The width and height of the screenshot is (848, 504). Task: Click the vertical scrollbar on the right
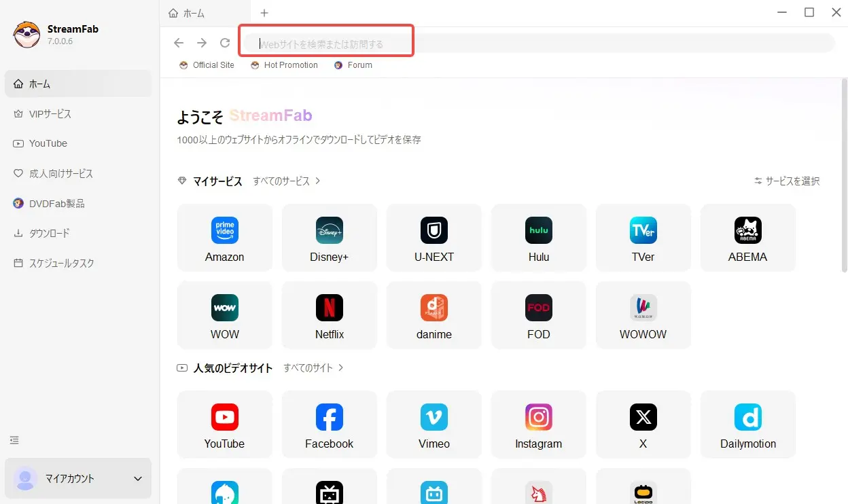(x=844, y=175)
